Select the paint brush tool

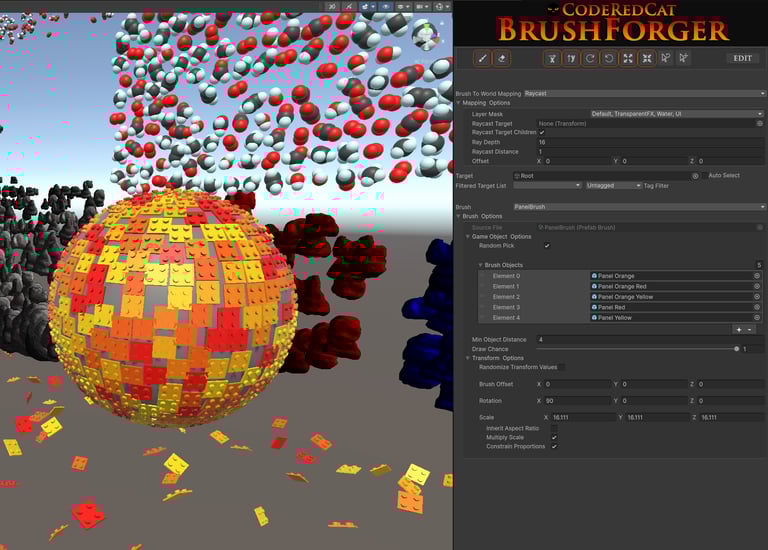(x=482, y=59)
